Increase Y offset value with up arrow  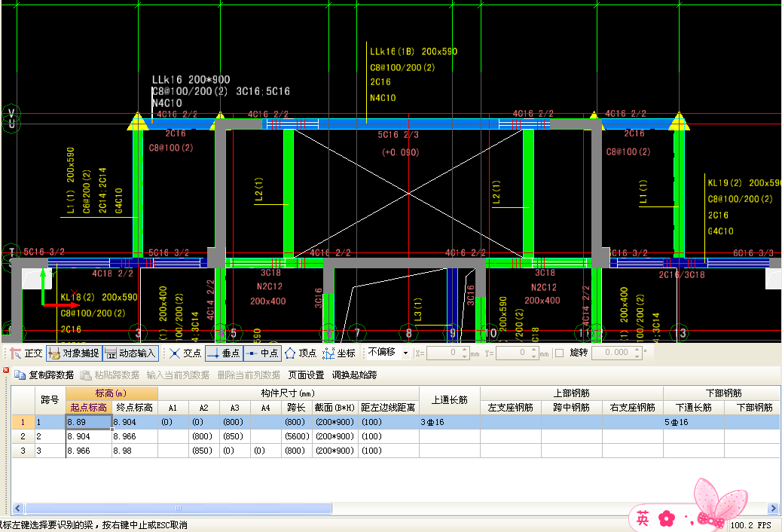(534, 350)
